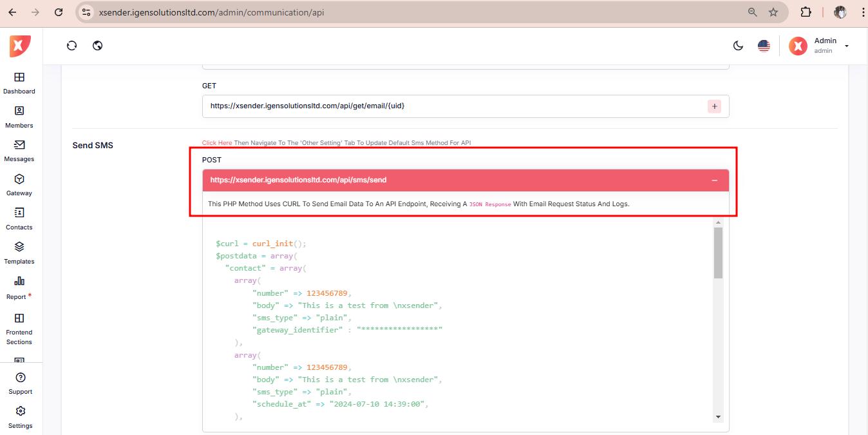
Task: Open the Admin profile dropdown
Action: [818, 46]
